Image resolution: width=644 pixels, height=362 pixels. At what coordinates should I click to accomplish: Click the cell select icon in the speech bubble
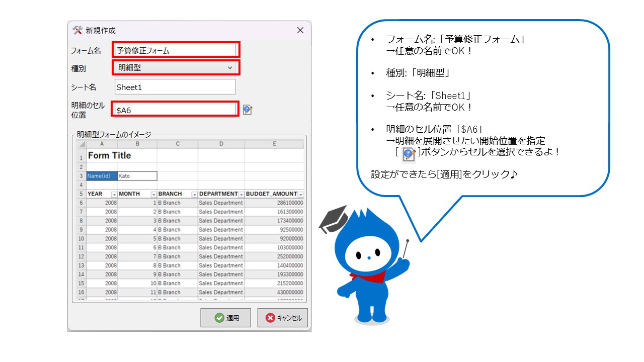pyautogui.click(x=409, y=153)
